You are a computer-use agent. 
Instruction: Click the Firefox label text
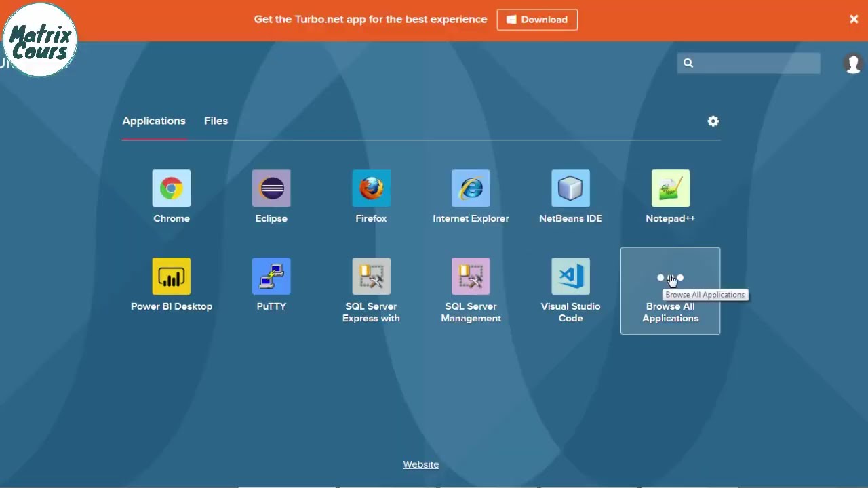coord(371,218)
